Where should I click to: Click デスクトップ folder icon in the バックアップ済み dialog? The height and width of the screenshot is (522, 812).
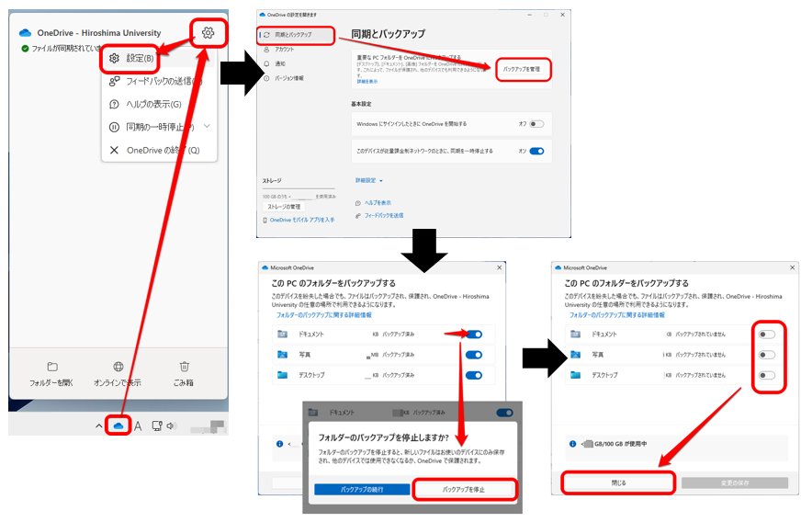tap(282, 375)
